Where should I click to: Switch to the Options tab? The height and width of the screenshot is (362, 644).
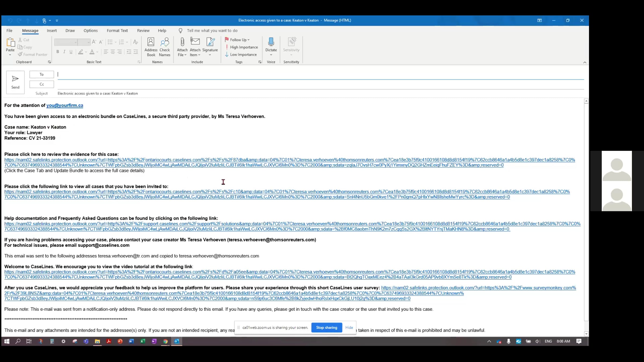coord(91,31)
